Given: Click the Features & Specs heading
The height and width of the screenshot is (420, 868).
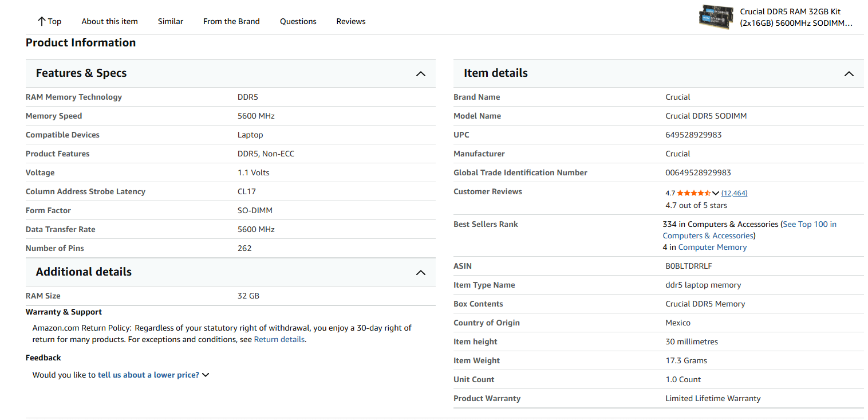Looking at the screenshot, I should coord(81,73).
